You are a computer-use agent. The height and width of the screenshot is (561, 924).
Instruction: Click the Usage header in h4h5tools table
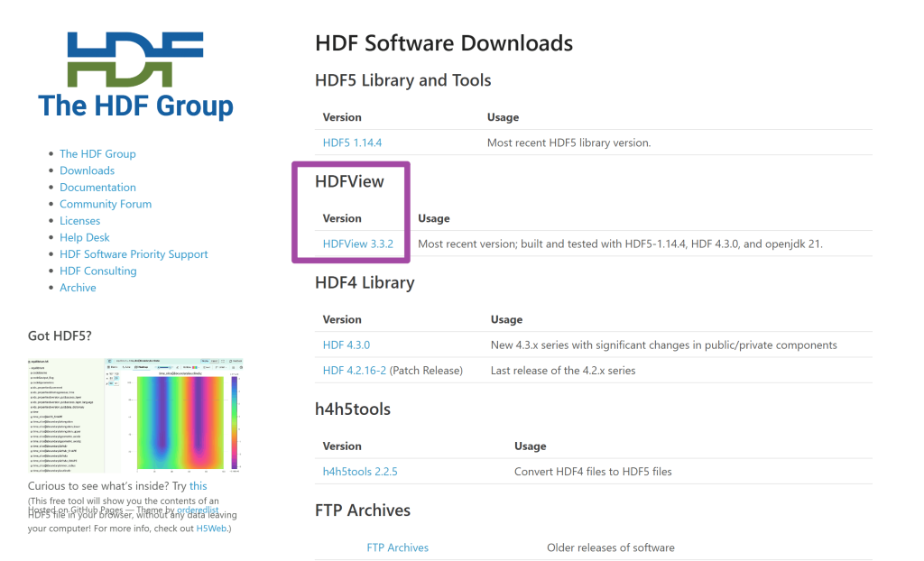pos(531,446)
